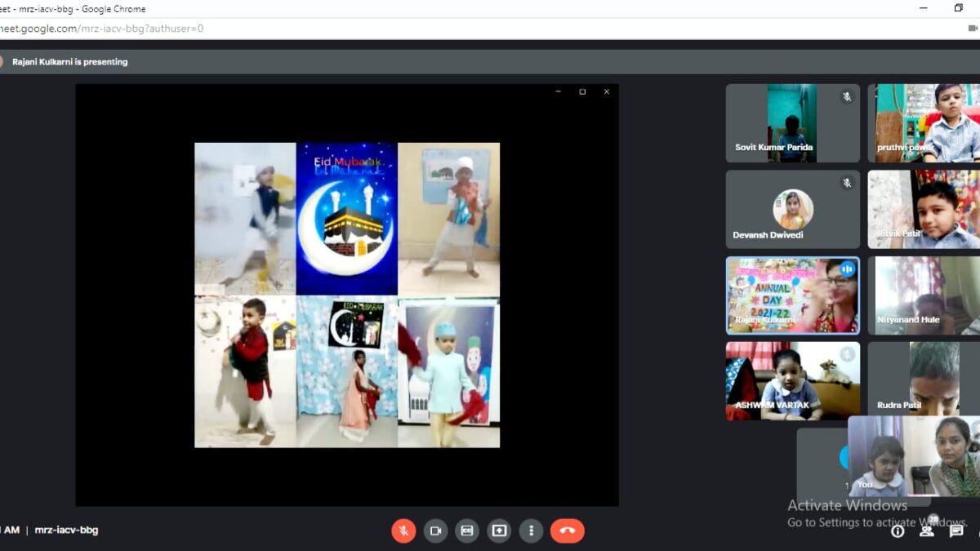Select pruthvi pawar's video tile
The image size is (980, 551).
click(924, 123)
